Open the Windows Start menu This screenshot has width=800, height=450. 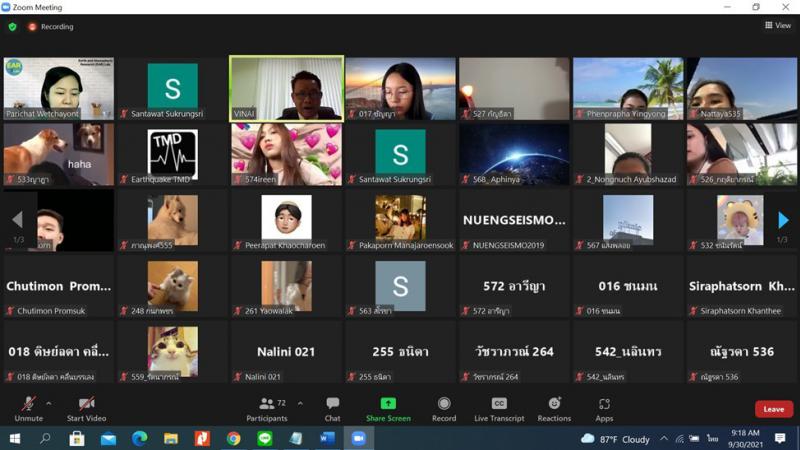pos(15,439)
